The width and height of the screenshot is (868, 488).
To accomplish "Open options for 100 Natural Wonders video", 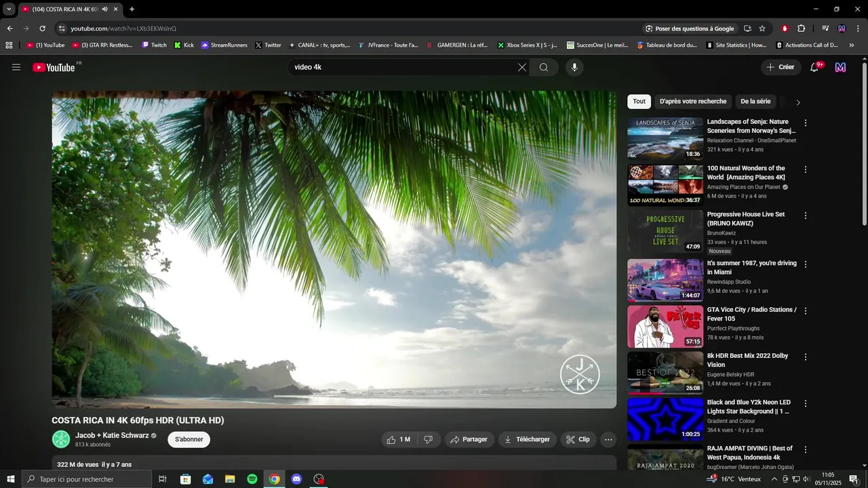I will 806,169.
